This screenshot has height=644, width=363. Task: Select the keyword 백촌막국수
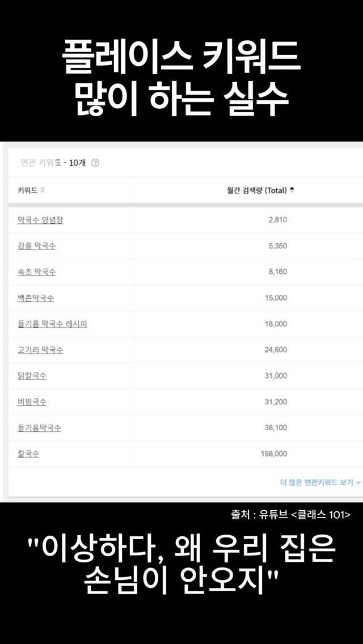[34, 298]
